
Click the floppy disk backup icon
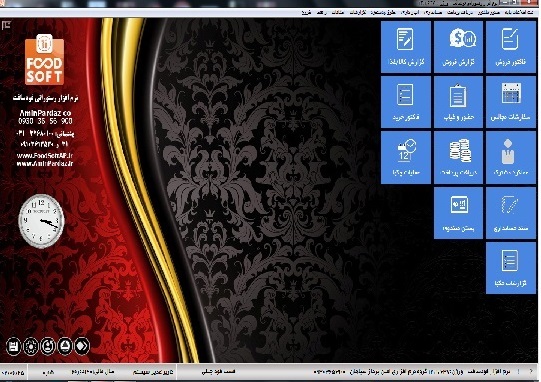tap(13, 346)
